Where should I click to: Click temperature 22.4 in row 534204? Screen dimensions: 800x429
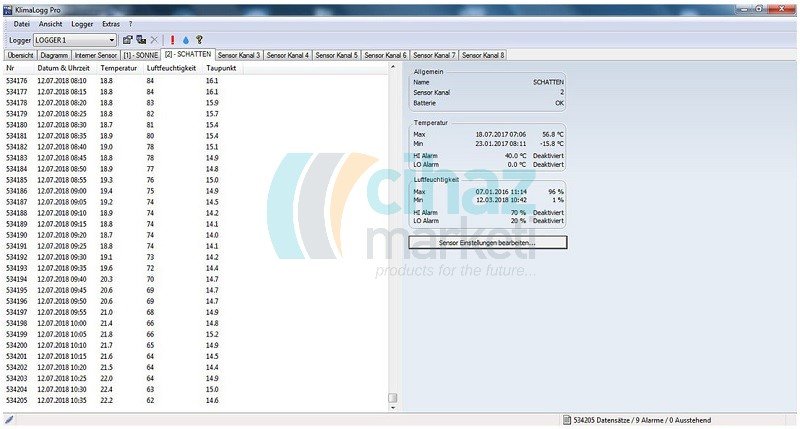[x=106, y=389]
